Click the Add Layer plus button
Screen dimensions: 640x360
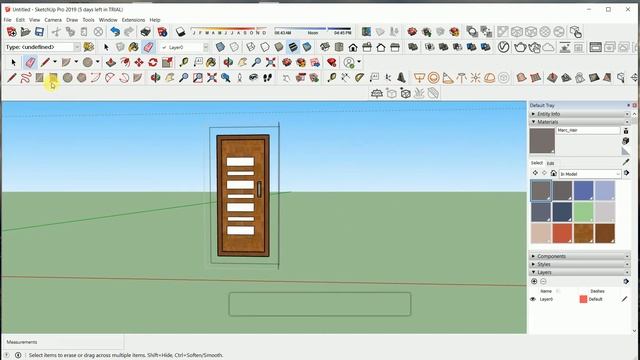[534, 281]
